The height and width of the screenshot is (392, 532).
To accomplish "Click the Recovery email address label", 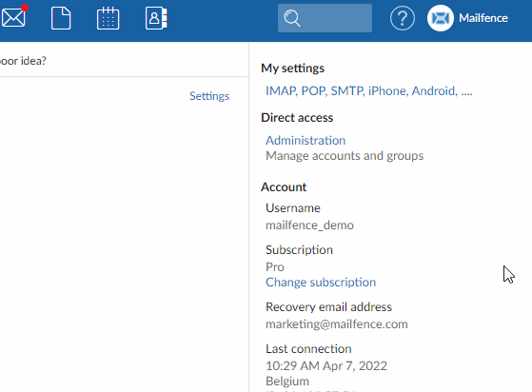I will [x=328, y=307].
